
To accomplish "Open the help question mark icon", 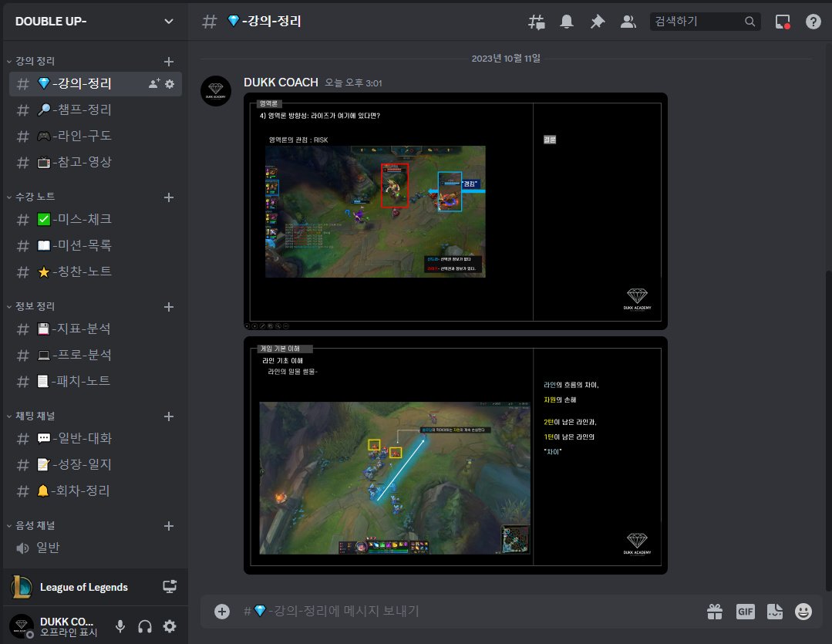I will (813, 22).
